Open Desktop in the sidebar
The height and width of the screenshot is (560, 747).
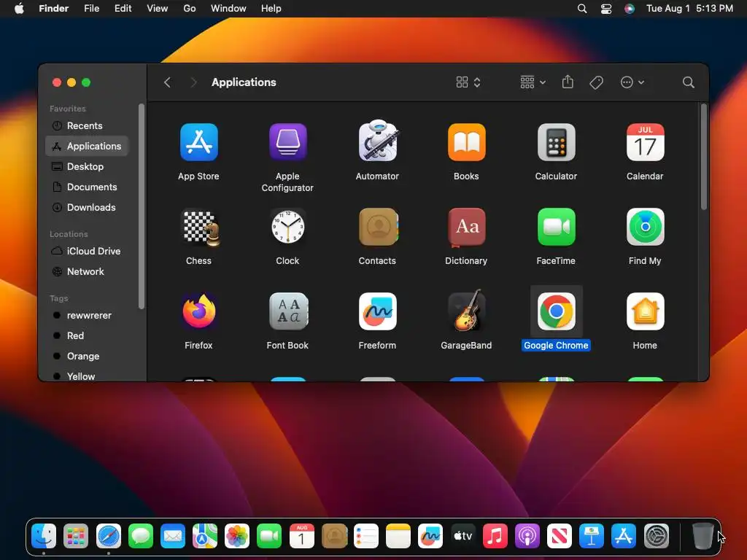click(87, 167)
